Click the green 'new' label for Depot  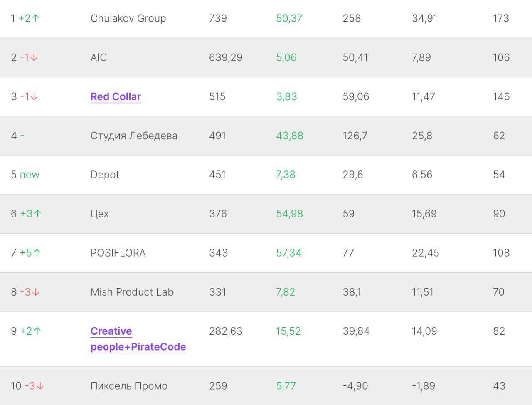pyautogui.click(x=30, y=175)
